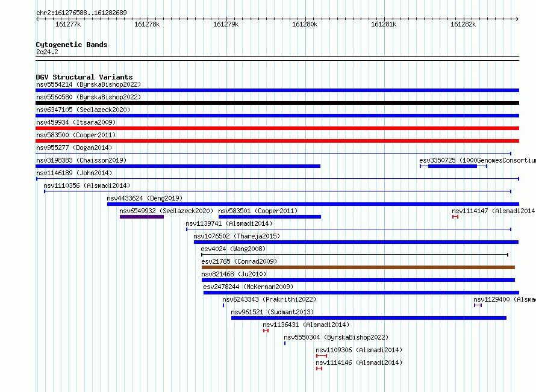Click the 161279k ruler mark
Screen dimensions: 536x392
[x=226, y=24]
